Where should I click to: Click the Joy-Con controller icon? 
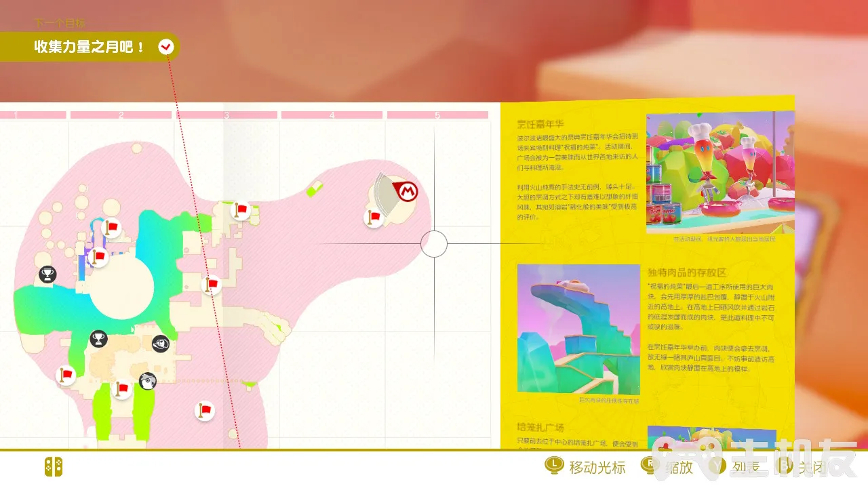(54, 466)
